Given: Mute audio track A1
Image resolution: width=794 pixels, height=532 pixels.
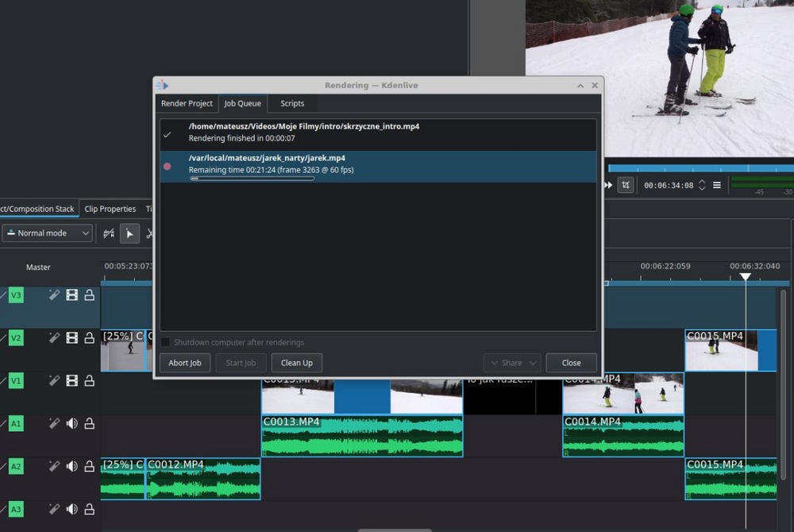Looking at the screenshot, I should click(x=72, y=424).
